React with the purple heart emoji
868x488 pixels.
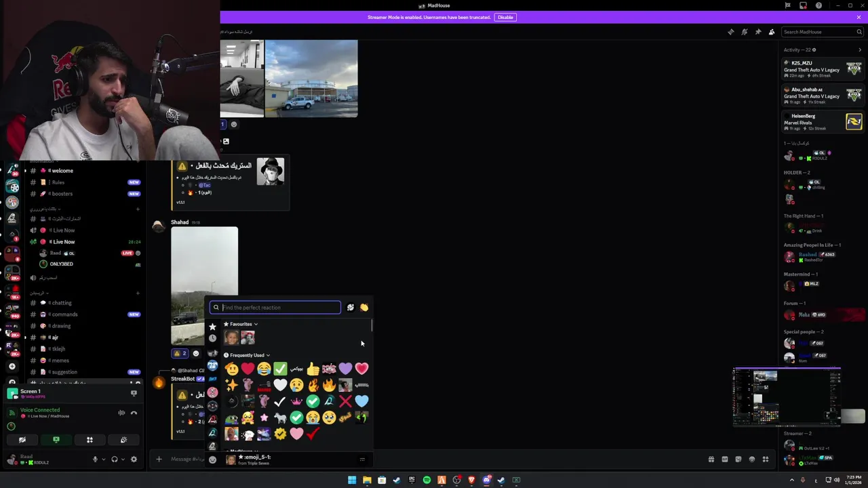(345, 369)
